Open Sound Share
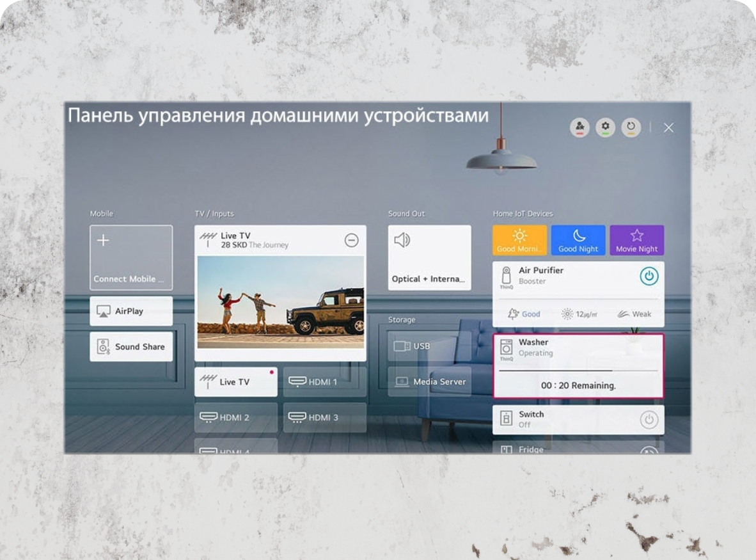Viewport: 756px width, 560px height. tap(131, 347)
